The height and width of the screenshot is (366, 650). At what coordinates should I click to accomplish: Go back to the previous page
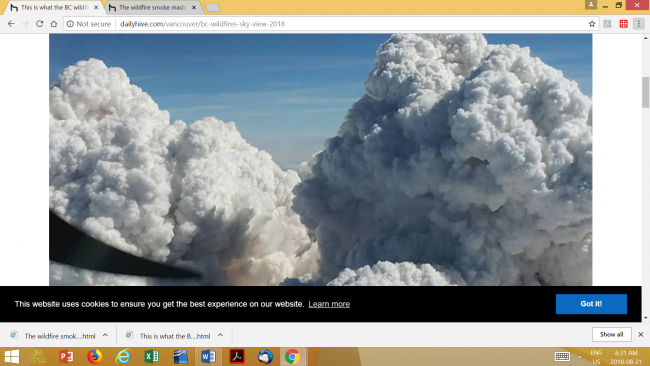coord(11,24)
